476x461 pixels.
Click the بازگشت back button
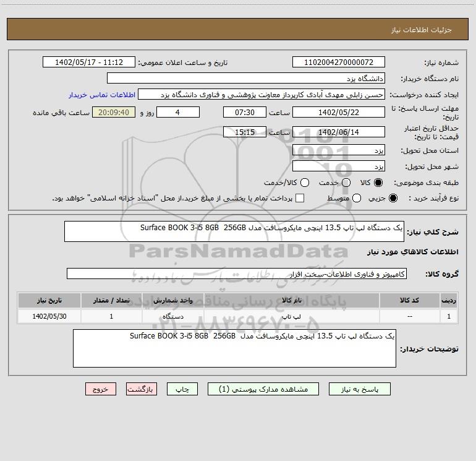[x=142, y=389]
